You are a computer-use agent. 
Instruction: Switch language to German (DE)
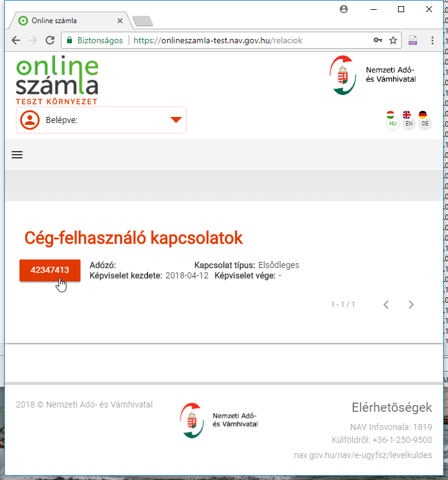pyautogui.click(x=425, y=120)
